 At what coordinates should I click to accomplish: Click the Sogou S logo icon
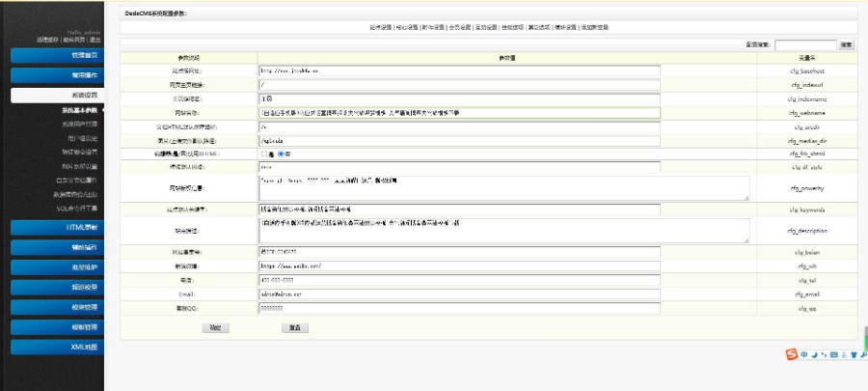coord(792,354)
